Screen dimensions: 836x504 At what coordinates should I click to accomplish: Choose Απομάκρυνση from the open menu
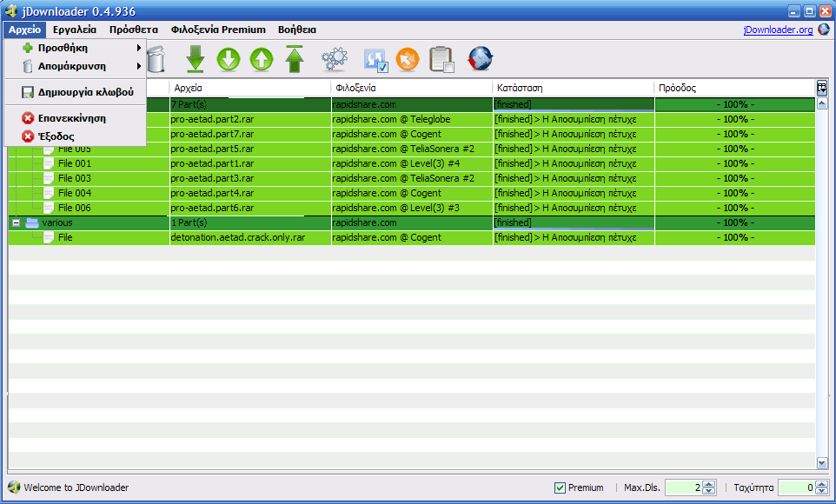(76, 67)
